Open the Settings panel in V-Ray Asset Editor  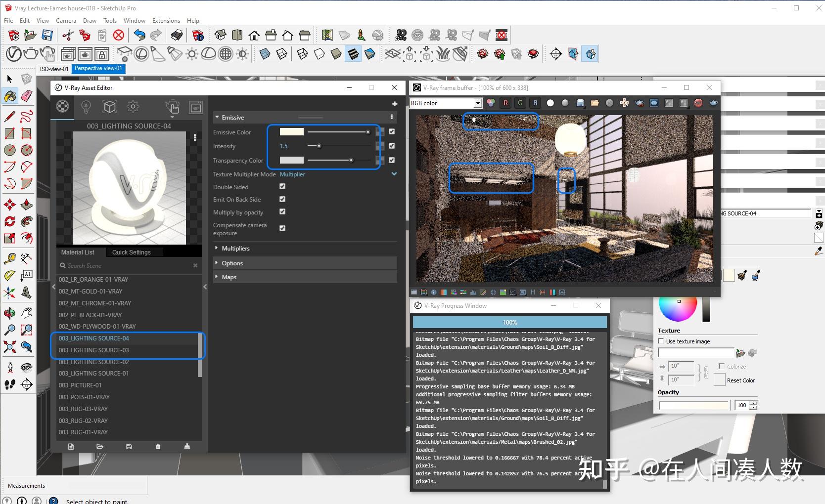click(133, 107)
